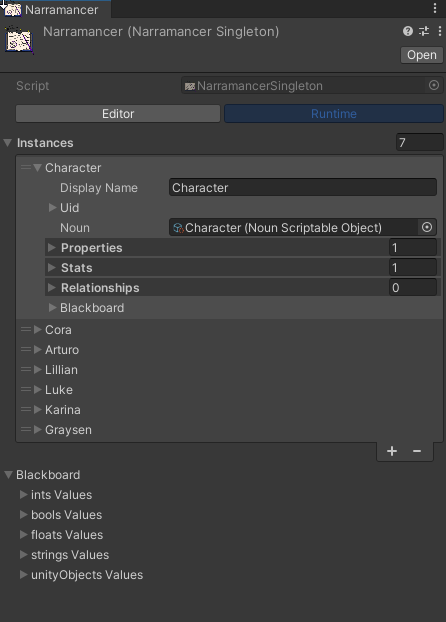Open the Narramancer tab options menu
The width and height of the screenshot is (446, 622).
[x=435, y=8]
